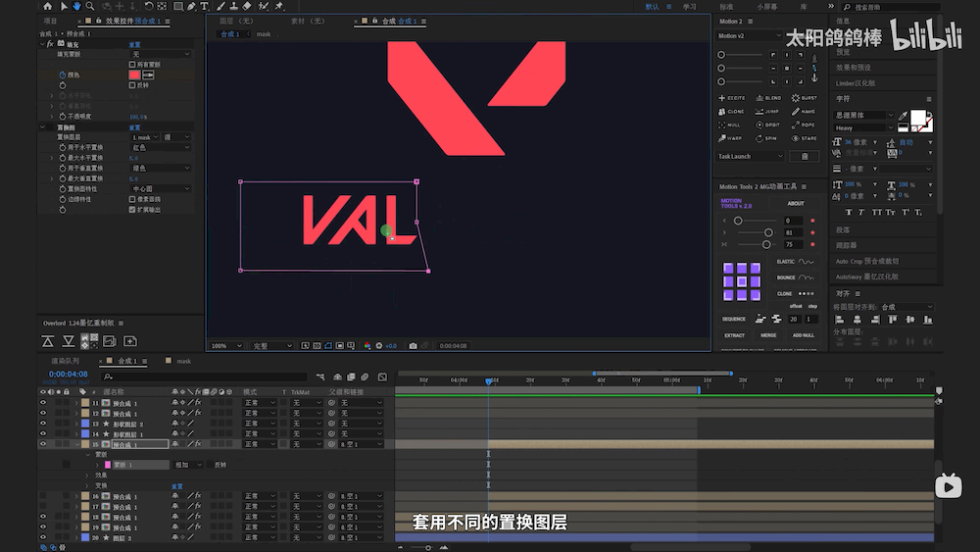The image size is (980, 552).
Task: Toggle the 反转 checkbox under color
Action: point(132,85)
